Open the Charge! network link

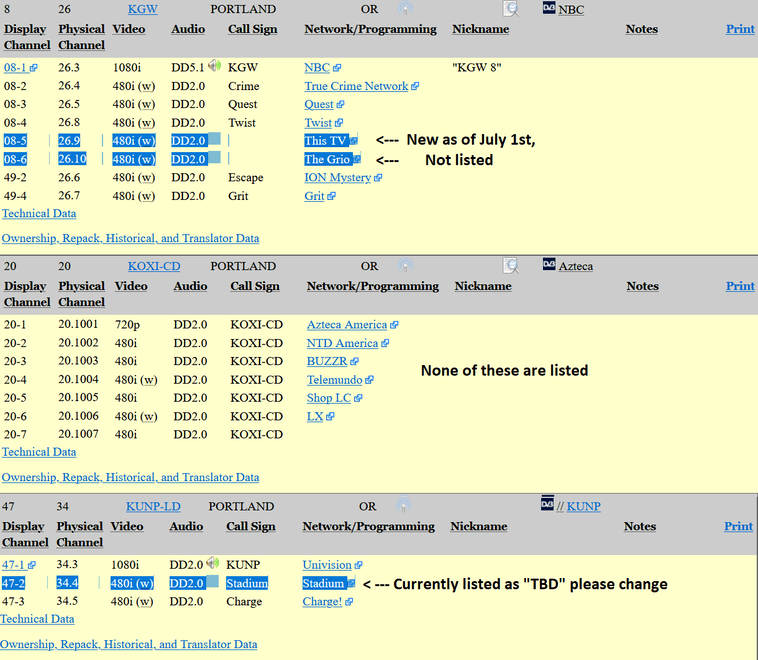(322, 602)
